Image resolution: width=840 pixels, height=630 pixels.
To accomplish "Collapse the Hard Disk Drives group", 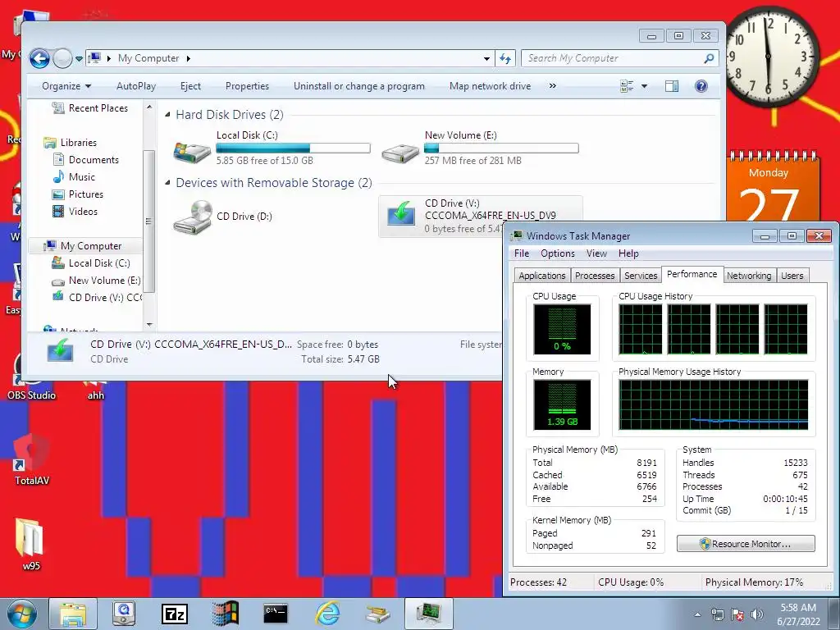I will pos(167,115).
